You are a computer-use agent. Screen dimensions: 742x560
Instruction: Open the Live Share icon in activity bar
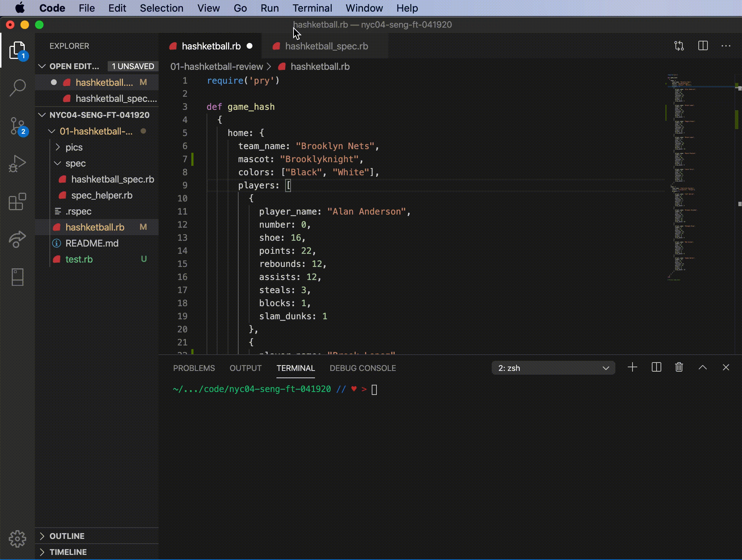coord(17,239)
